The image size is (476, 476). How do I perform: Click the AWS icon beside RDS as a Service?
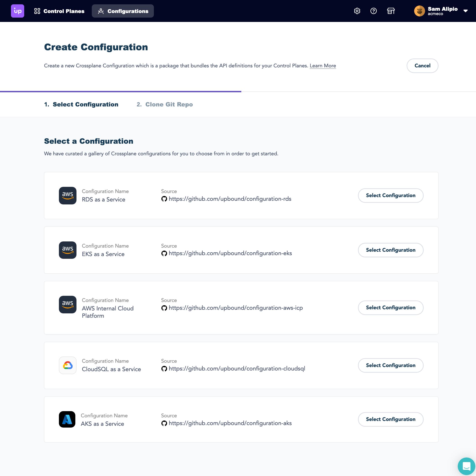click(x=68, y=196)
